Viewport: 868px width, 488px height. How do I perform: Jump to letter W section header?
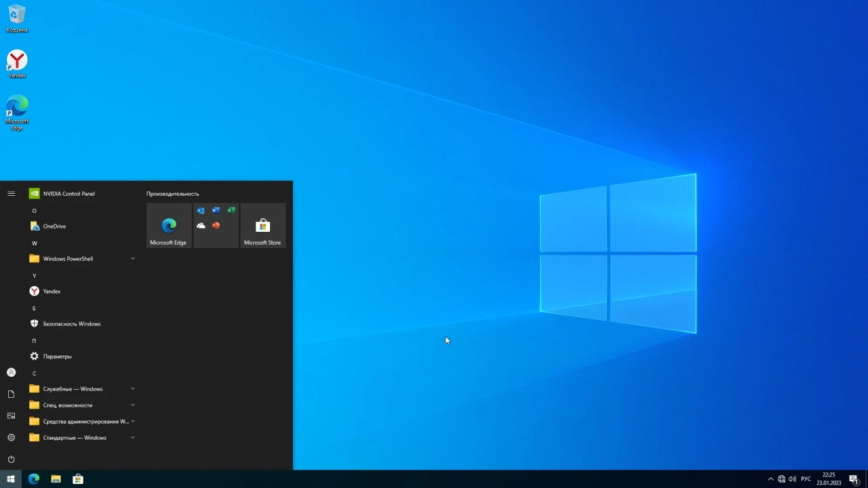point(35,243)
